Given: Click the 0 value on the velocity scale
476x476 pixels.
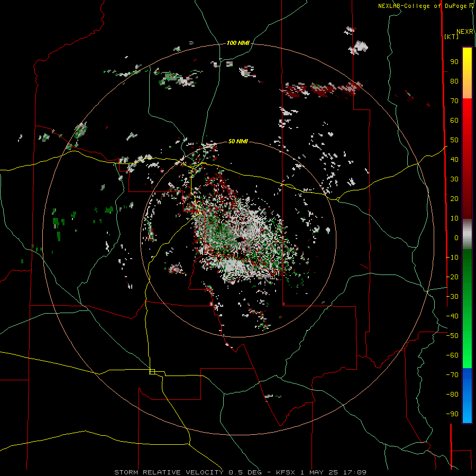Looking at the screenshot, I should click(x=456, y=237).
